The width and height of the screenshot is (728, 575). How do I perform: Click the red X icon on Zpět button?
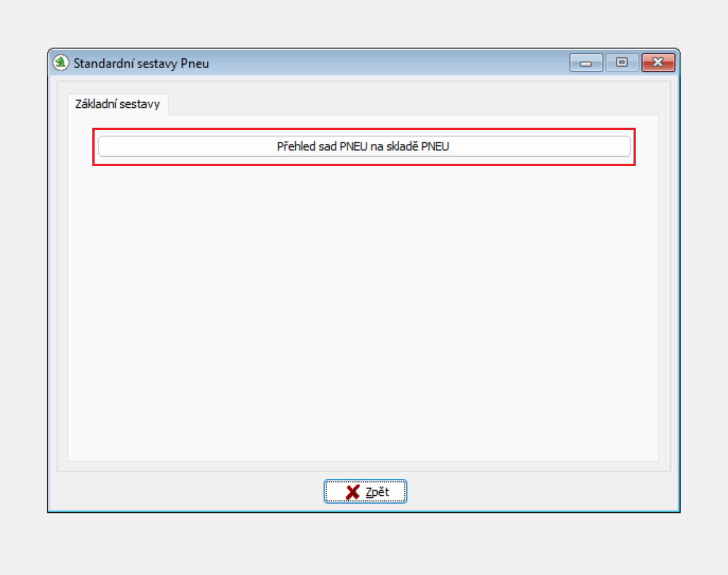352,492
